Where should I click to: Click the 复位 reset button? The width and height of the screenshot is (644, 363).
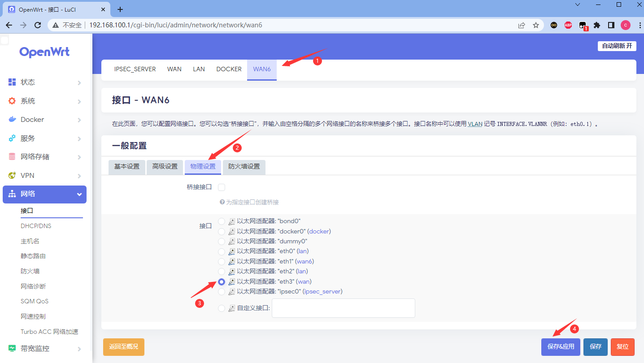coord(622,347)
